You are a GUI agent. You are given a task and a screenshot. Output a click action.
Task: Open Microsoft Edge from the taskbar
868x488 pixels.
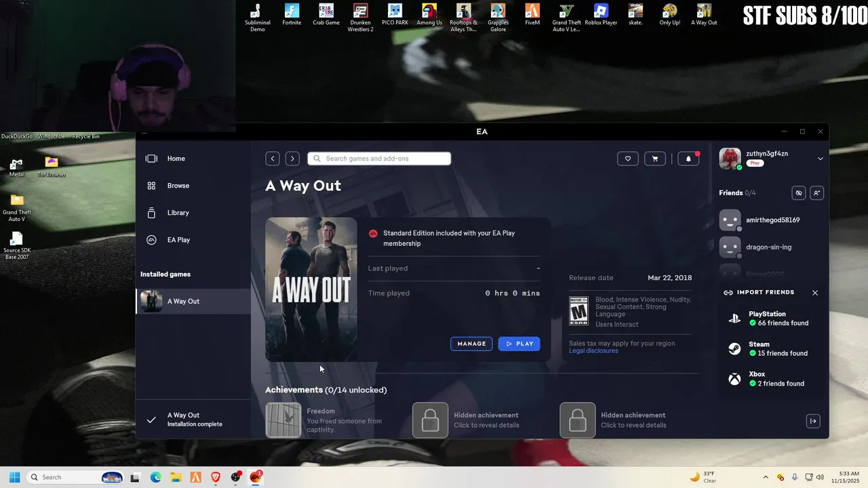(155, 477)
